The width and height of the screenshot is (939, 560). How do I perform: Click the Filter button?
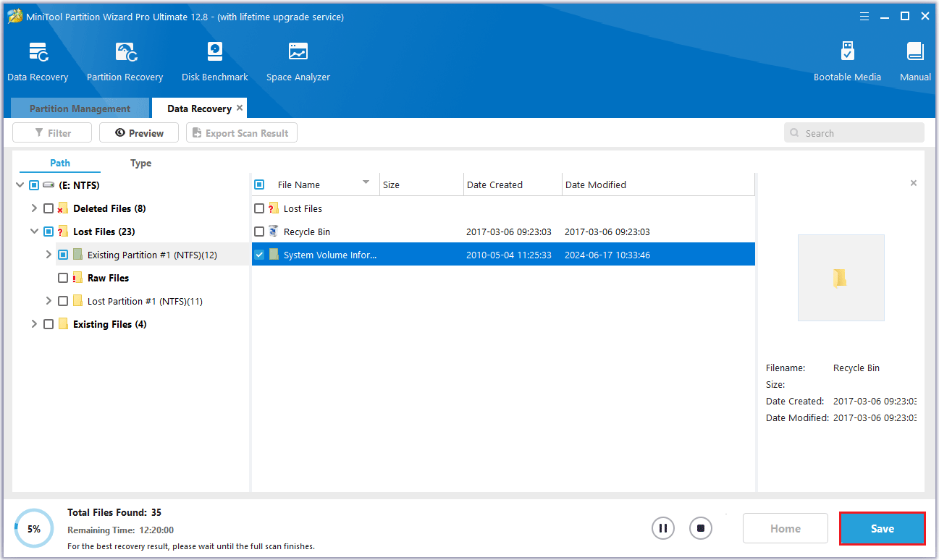(x=52, y=132)
